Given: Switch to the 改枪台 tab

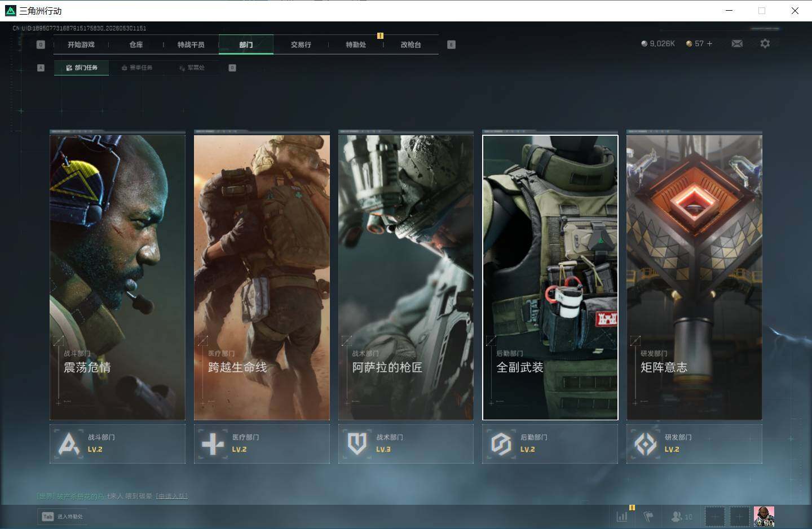Looking at the screenshot, I should click(x=411, y=45).
